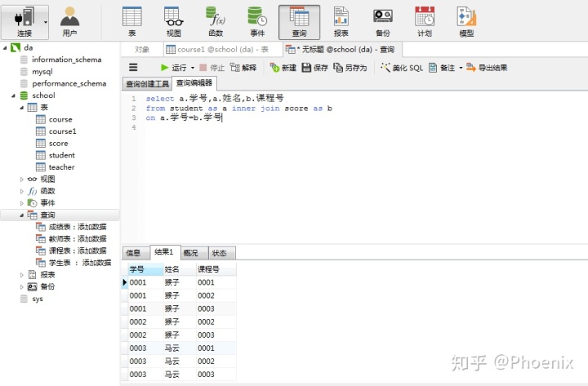Open the 连接 dropdown arrow
The height and width of the screenshot is (386, 588).
coord(46,23)
